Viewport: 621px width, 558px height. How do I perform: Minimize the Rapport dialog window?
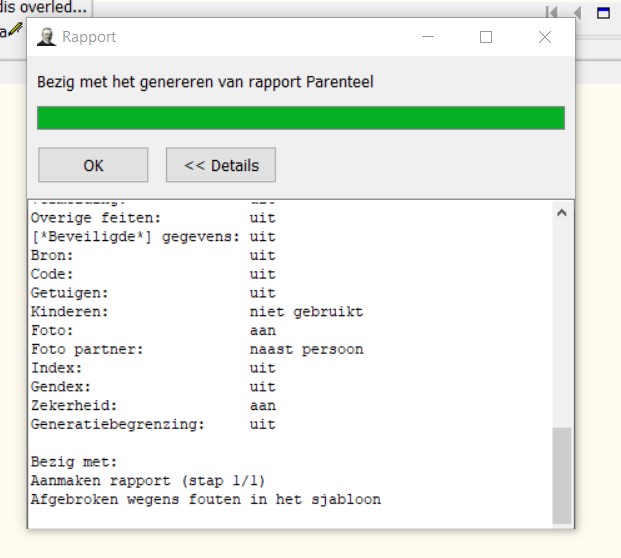(428, 37)
